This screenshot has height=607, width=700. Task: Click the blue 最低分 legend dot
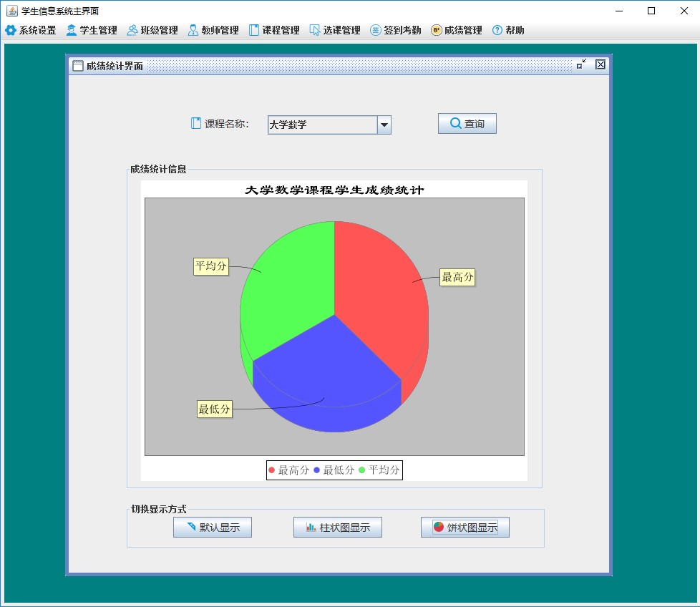(316, 470)
